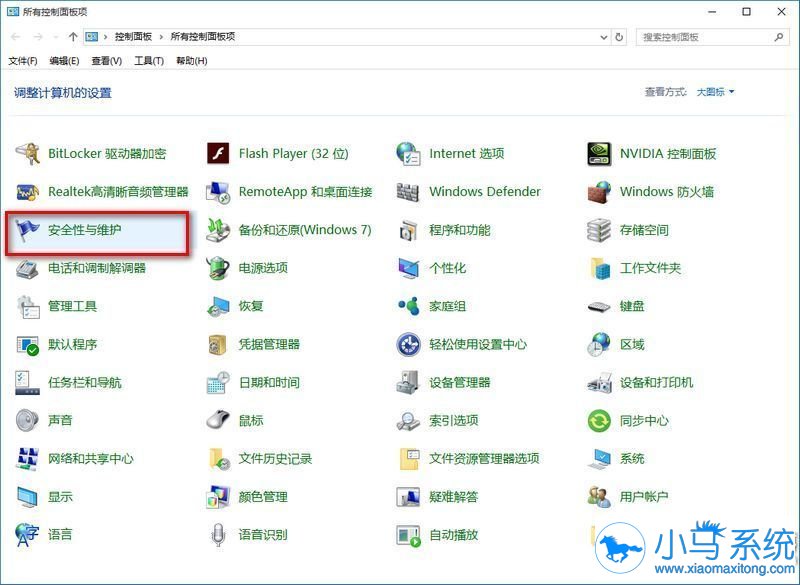This screenshot has width=800, height=585.
Task: Open the Internet 选项 globe icon
Action: tap(408, 154)
